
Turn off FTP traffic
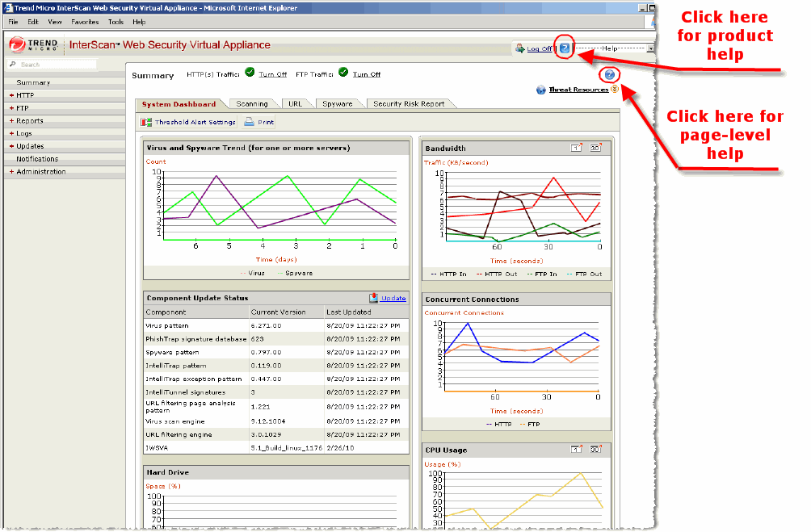366,74
